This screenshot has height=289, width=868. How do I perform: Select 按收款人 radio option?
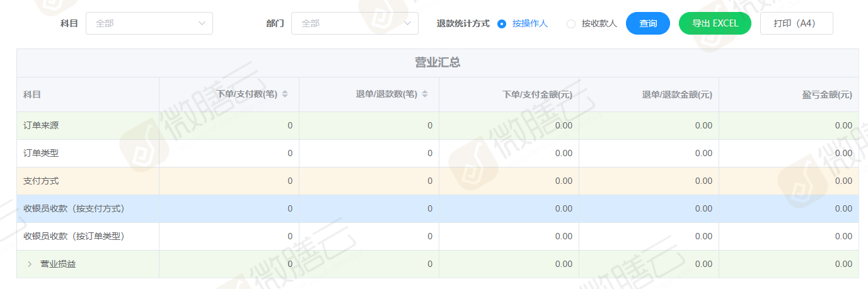[572, 23]
